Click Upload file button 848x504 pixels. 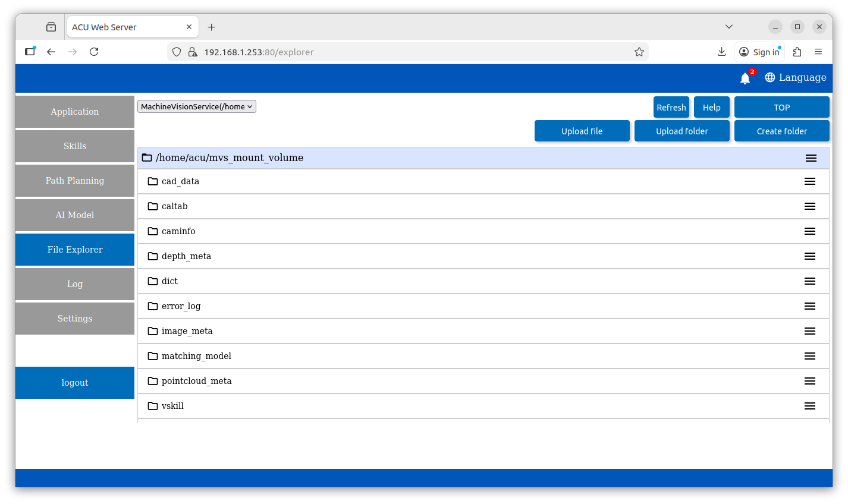pyautogui.click(x=582, y=131)
